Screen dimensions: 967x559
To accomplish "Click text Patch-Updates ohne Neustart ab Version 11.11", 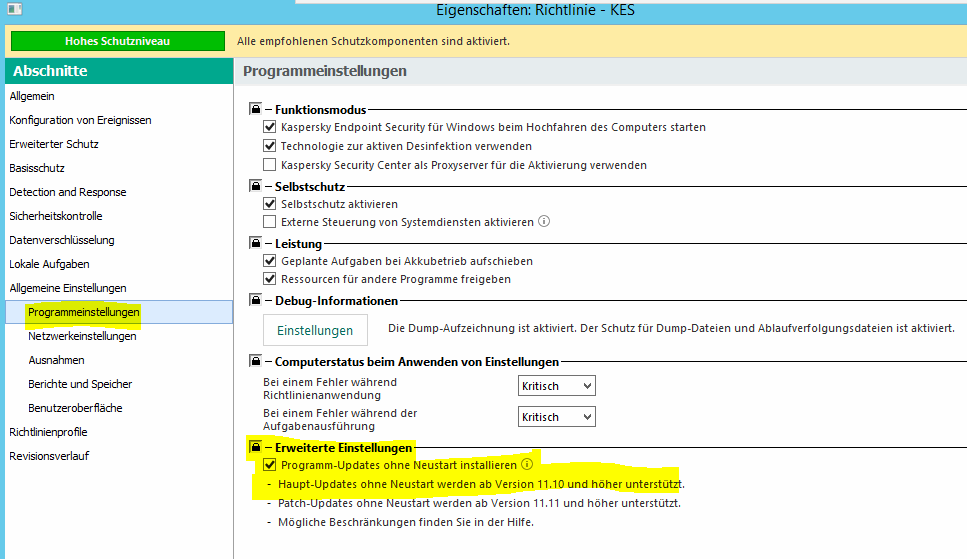I will [479, 503].
